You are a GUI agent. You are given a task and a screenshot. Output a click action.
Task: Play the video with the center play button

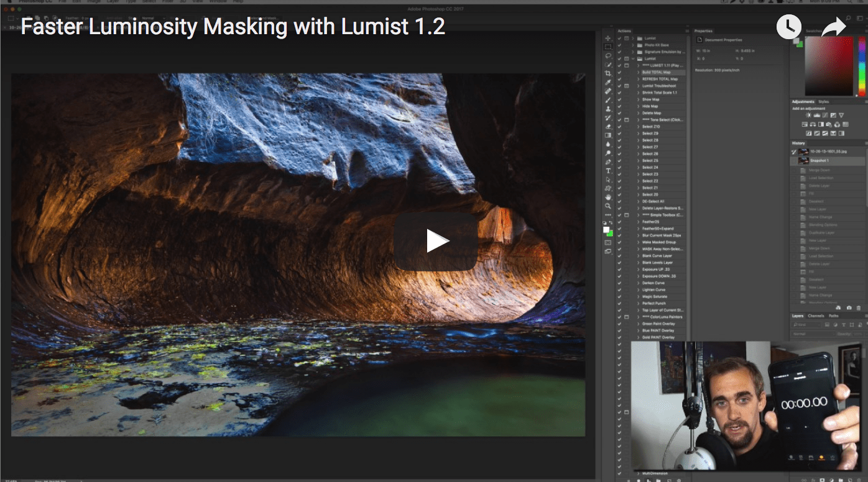coord(435,242)
